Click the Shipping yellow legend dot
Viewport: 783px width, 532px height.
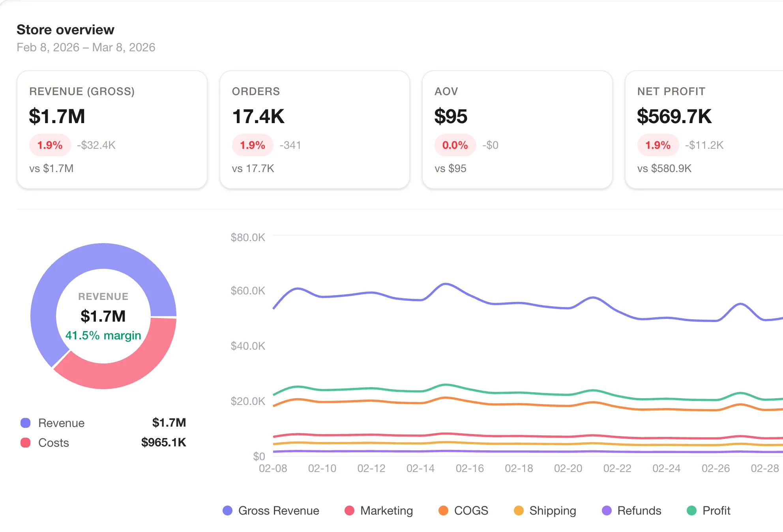click(519, 511)
